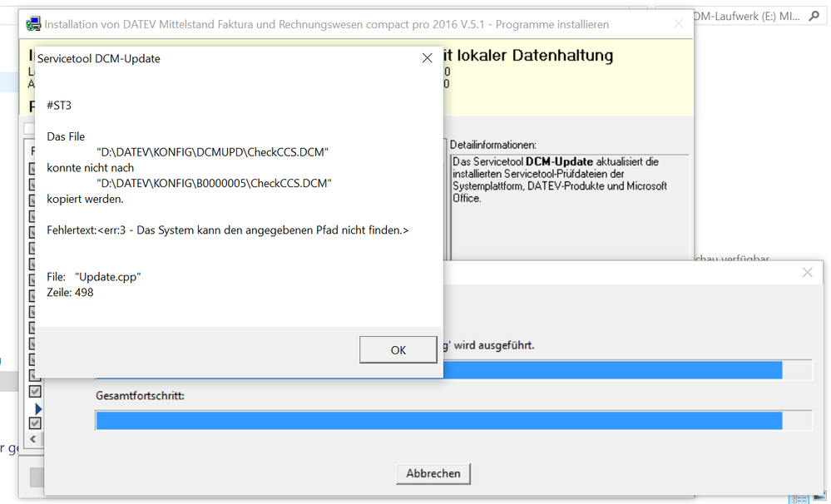Close the Servicetool DCM-Update error dialog
The height and width of the screenshot is (504, 831).
(427, 58)
